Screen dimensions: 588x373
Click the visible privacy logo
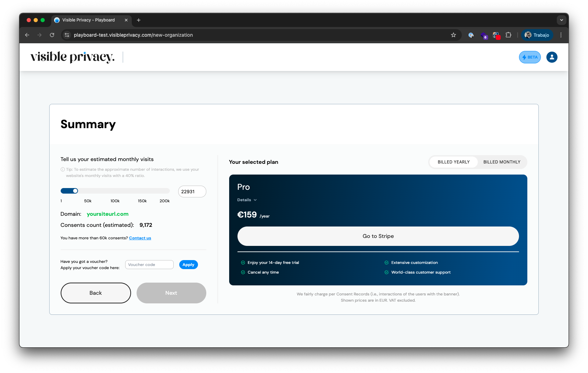(72, 57)
